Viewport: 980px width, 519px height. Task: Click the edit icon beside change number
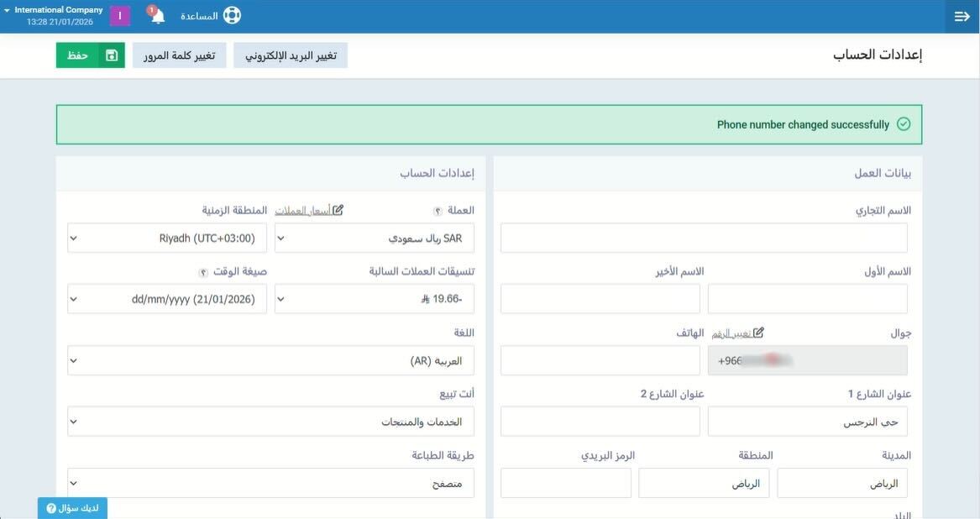[x=758, y=333]
